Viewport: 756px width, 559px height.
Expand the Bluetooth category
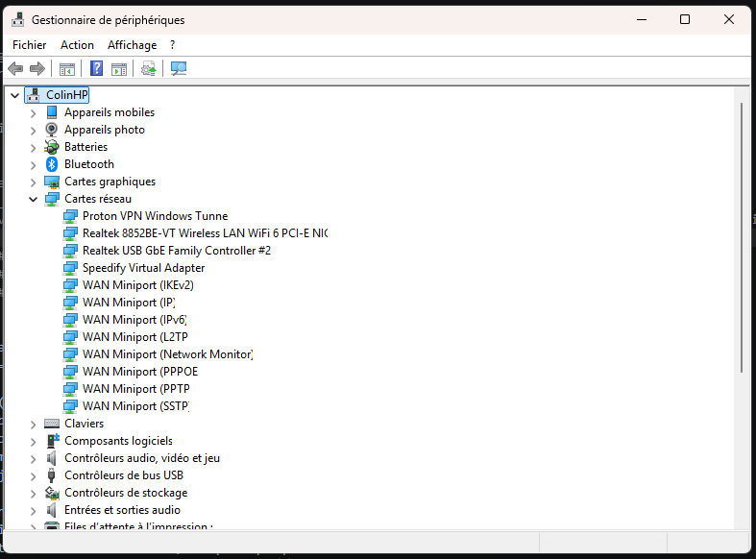click(x=33, y=165)
